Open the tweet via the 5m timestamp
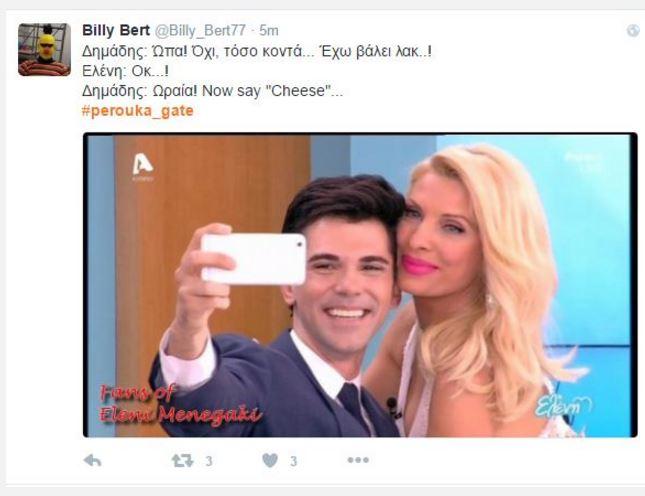 click(269, 30)
